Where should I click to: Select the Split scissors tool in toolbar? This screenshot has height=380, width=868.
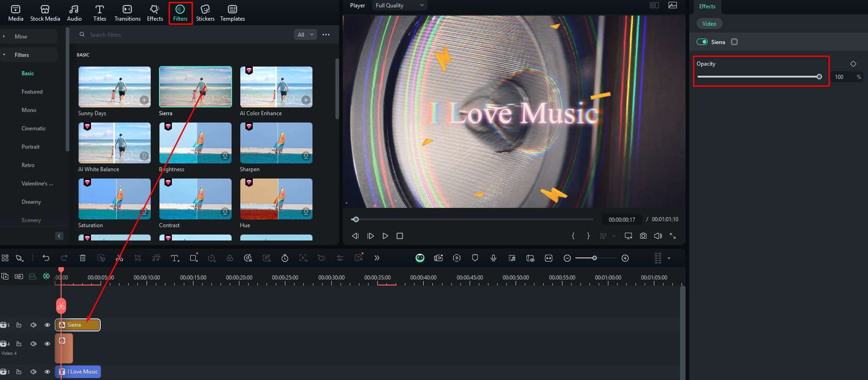tap(119, 258)
